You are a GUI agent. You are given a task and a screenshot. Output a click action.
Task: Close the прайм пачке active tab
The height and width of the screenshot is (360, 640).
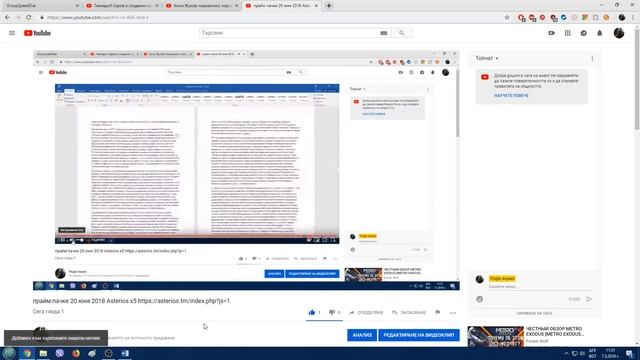pos(316,6)
